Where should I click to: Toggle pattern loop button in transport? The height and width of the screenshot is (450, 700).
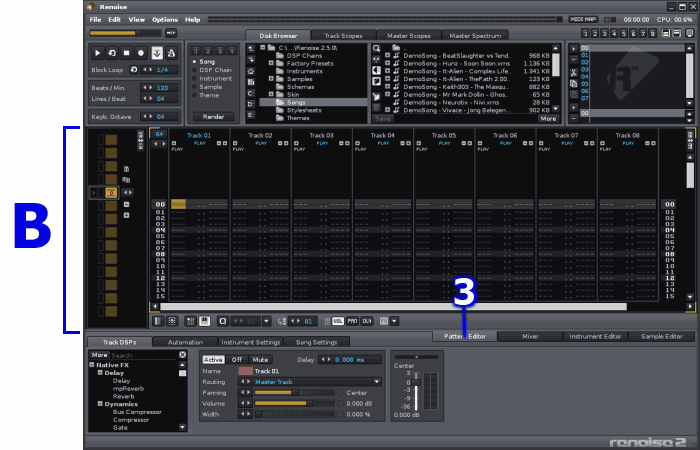(112, 53)
